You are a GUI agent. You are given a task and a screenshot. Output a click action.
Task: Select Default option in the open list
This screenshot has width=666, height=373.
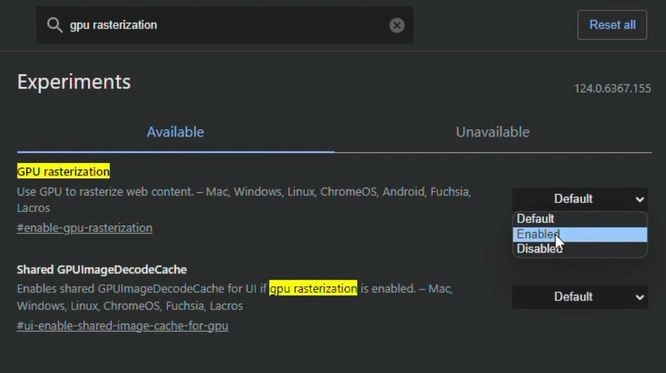(580, 219)
